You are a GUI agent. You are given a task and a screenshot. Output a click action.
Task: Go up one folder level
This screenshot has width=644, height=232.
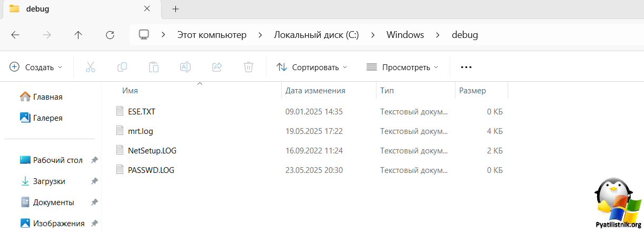(78, 35)
